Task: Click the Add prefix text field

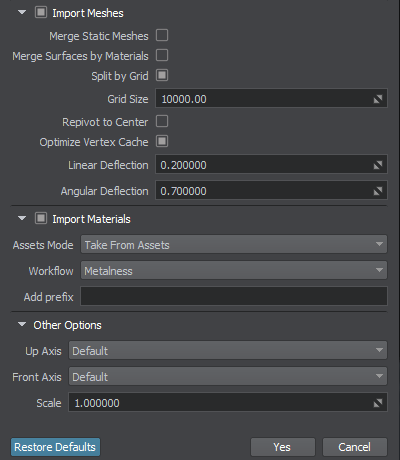Action: 234,296
